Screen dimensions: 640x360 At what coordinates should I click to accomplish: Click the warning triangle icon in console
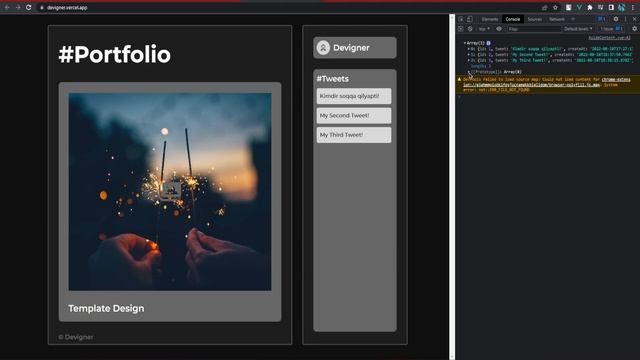459,80
